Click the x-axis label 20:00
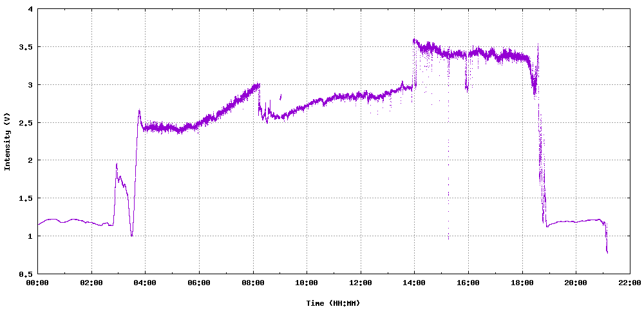Image resolution: width=644 pixels, height=309 pixels. coord(576,283)
